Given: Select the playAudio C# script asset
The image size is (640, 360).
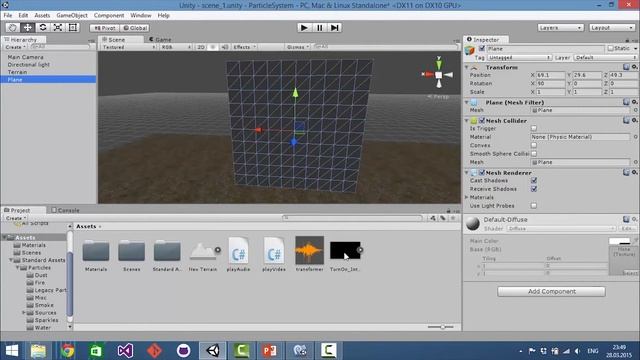Looking at the screenshot, I should (238, 254).
